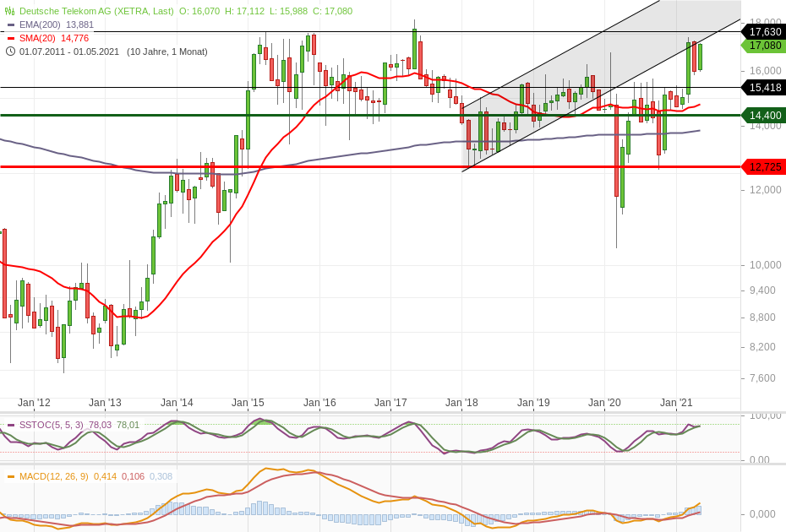The height and width of the screenshot is (532, 786).
Task: Select Jan '12 on the time axis
Action: 34,402
